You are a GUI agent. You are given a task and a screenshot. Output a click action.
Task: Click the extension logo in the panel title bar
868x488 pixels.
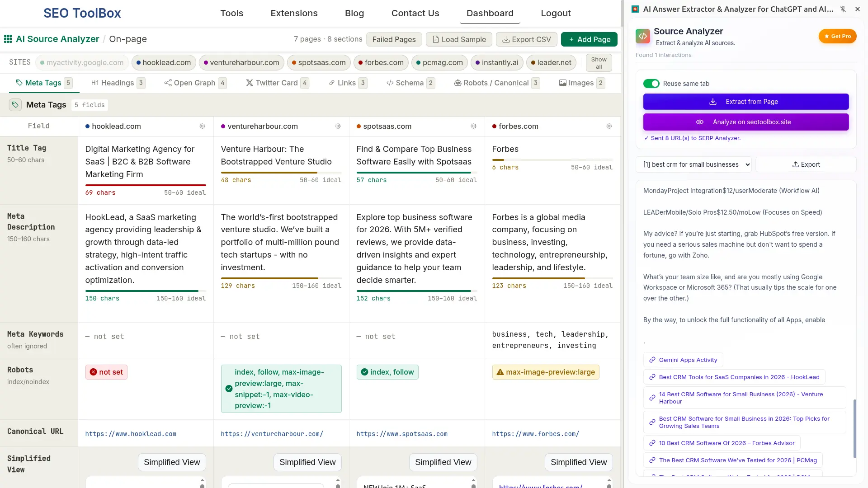pos(635,9)
